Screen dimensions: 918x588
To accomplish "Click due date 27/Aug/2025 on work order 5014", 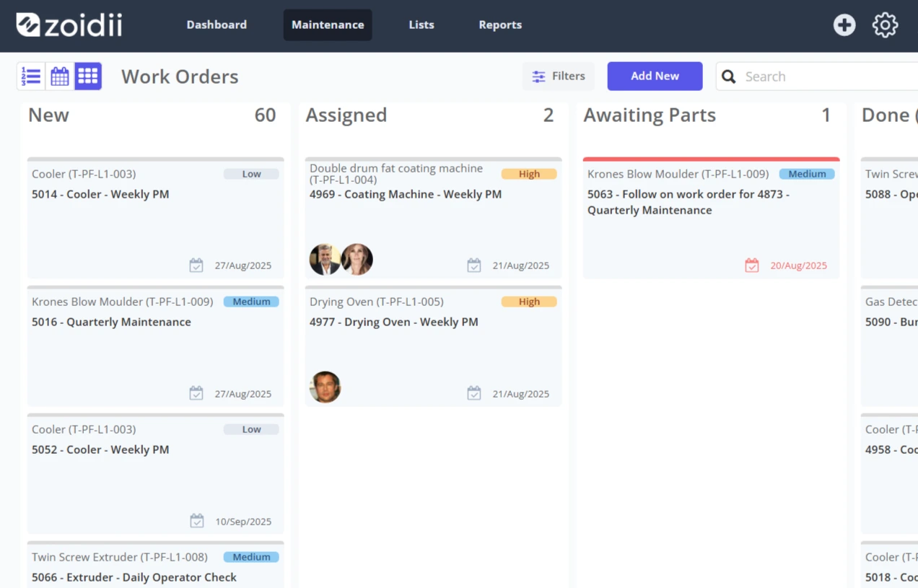I will pyautogui.click(x=243, y=266).
